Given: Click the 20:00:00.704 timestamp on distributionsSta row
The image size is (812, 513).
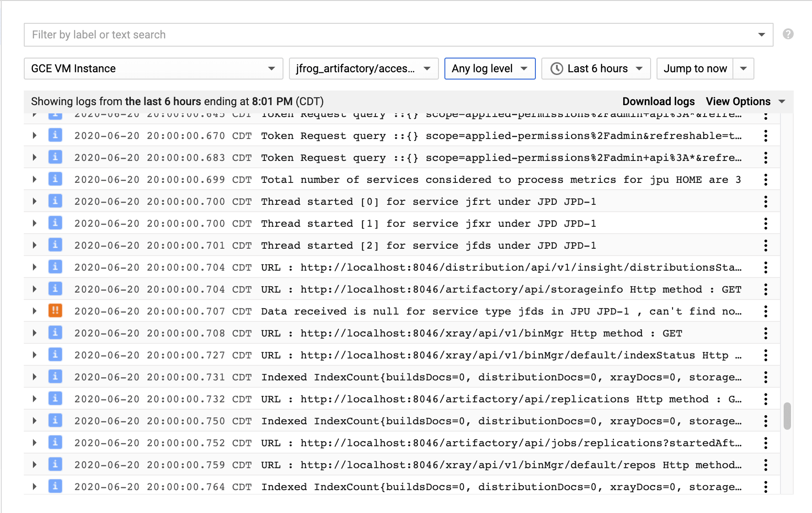Looking at the screenshot, I should pyautogui.click(x=163, y=267).
